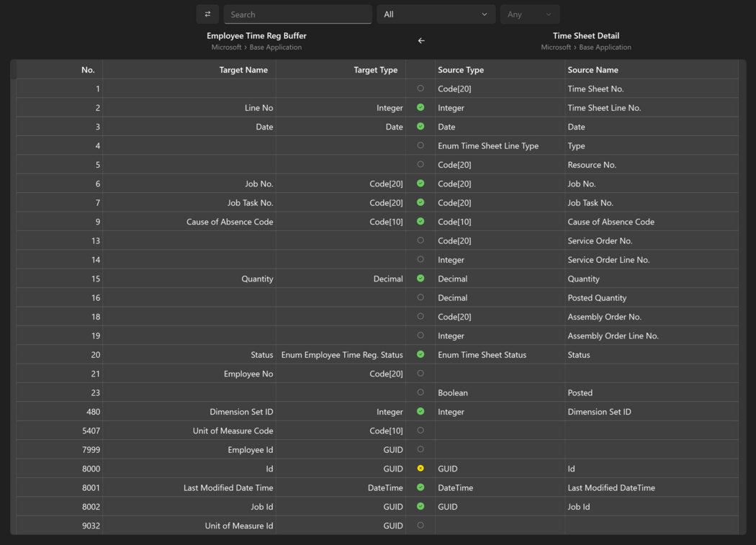Image resolution: width=756 pixels, height=545 pixels.
Task: Click the green match icon on the Date row
Action: click(420, 127)
